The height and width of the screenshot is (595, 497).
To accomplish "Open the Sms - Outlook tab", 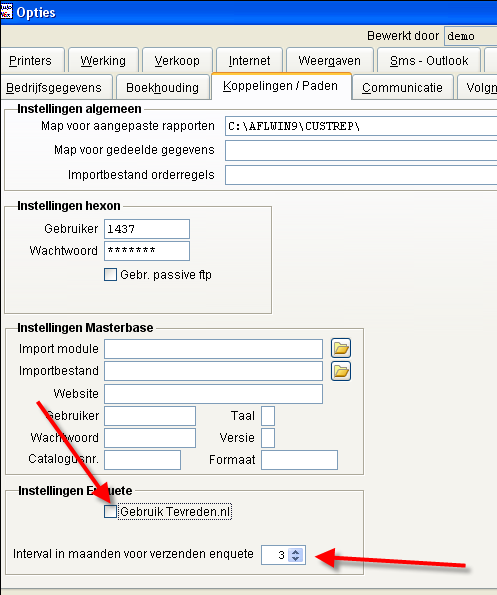I will click(429, 60).
